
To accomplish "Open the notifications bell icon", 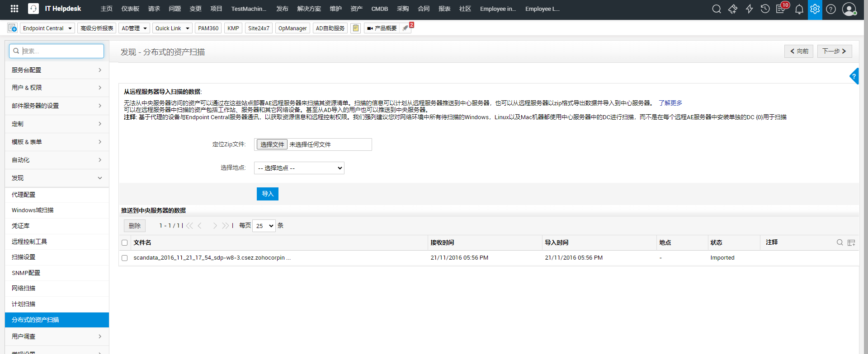I will (x=799, y=9).
